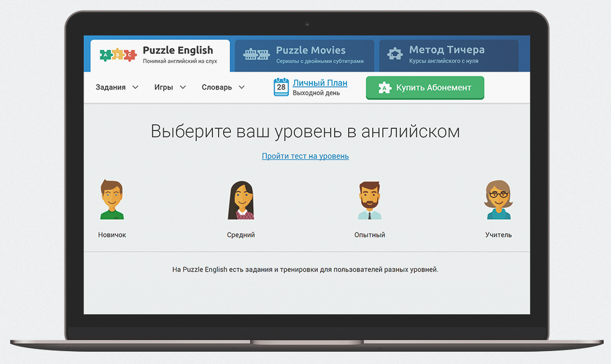This screenshot has height=364, width=611.
Task: Expand the chevron next to Игры
Action: pyautogui.click(x=183, y=87)
